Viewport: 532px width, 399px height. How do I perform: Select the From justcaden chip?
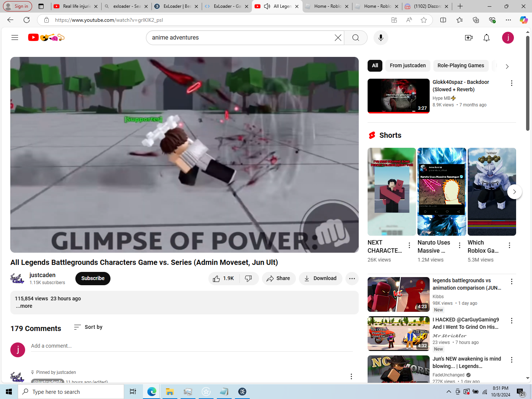(x=408, y=66)
